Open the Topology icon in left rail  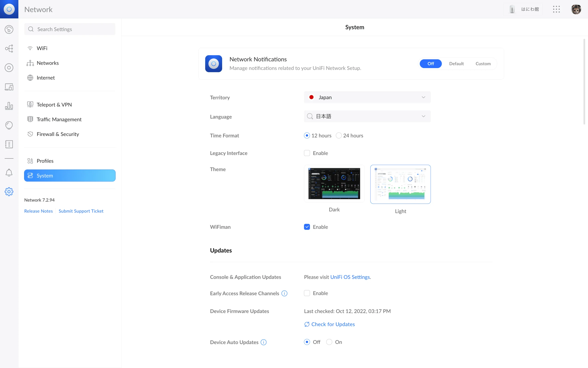pos(9,49)
